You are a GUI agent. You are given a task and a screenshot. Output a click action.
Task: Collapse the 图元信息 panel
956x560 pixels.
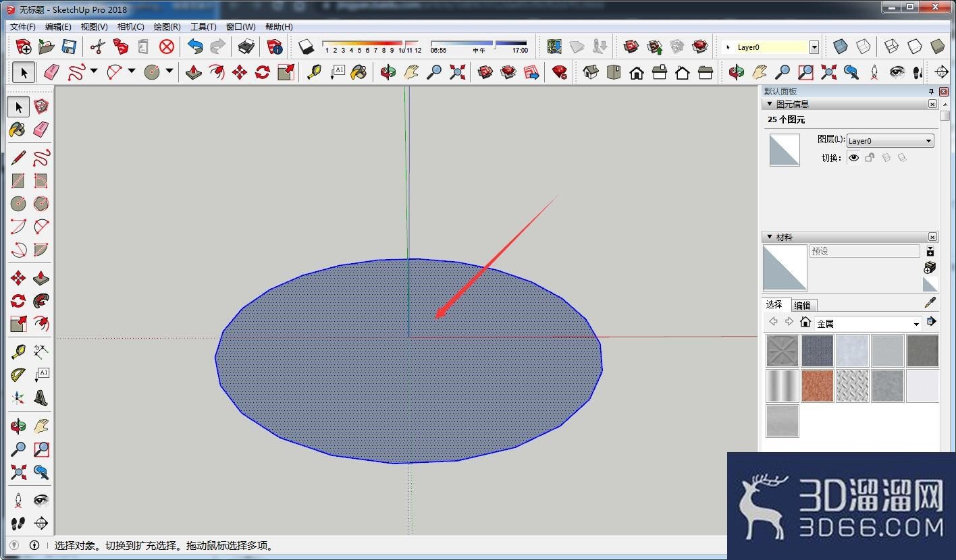click(770, 104)
